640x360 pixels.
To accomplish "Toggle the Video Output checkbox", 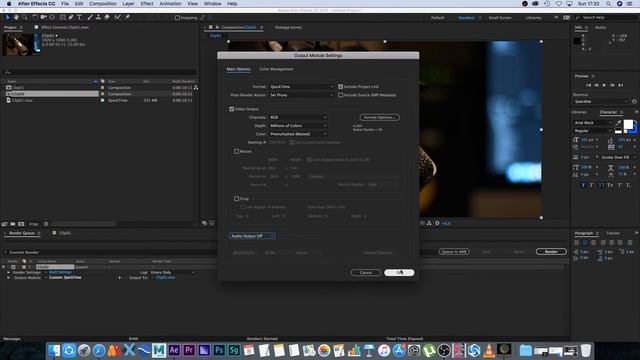I will click(231, 109).
